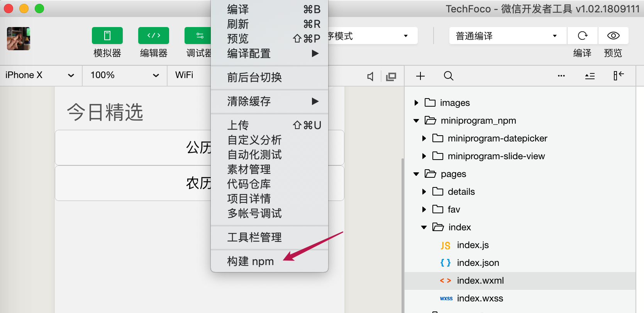Open 清除缓存 submenu
This screenshot has width=644, height=313.
269,101
